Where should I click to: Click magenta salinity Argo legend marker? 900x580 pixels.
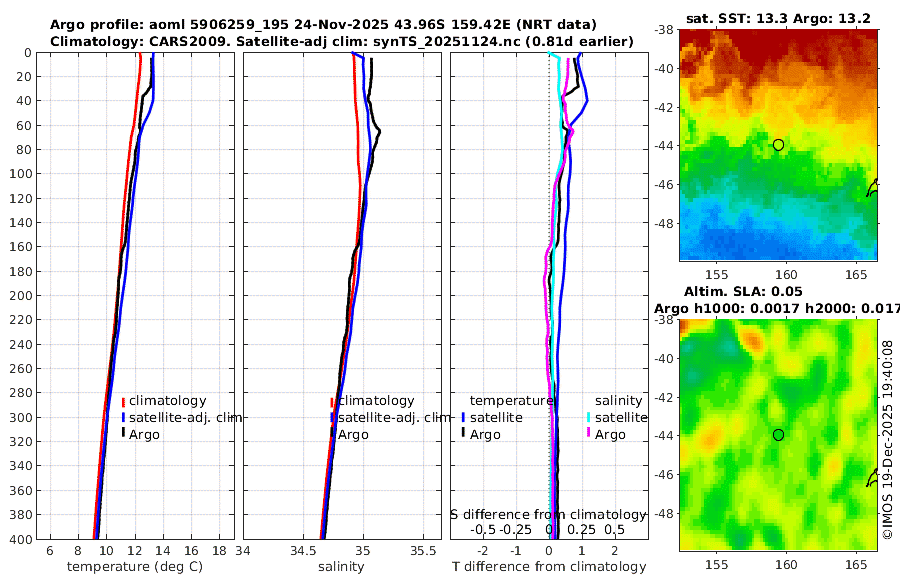(588, 434)
